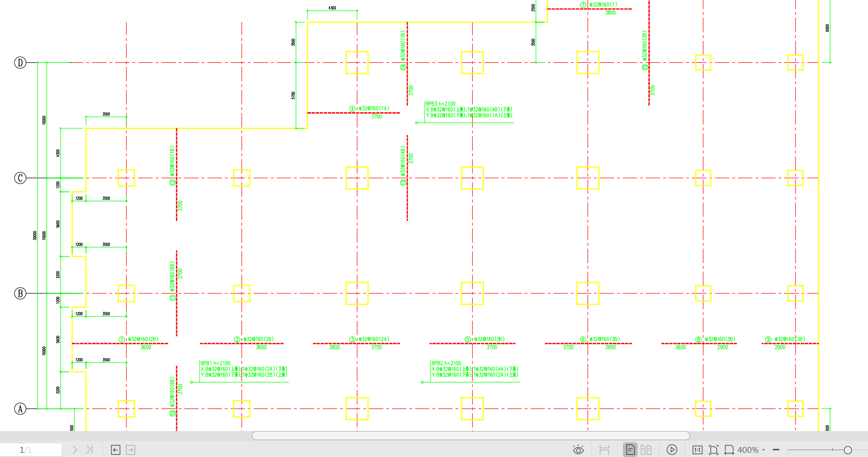Fit the whole page to window
868x457 pixels.
coord(714,450)
